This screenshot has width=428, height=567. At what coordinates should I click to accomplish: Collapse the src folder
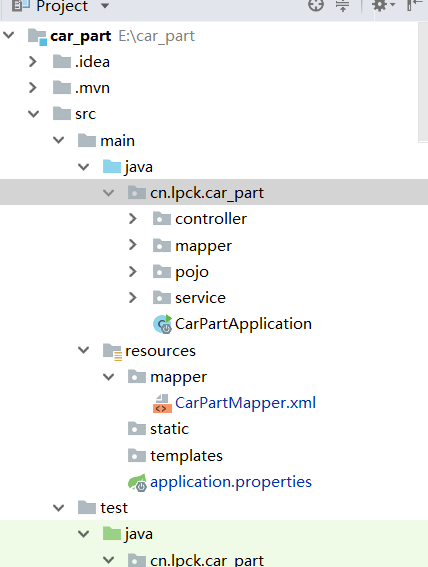point(33,114)
